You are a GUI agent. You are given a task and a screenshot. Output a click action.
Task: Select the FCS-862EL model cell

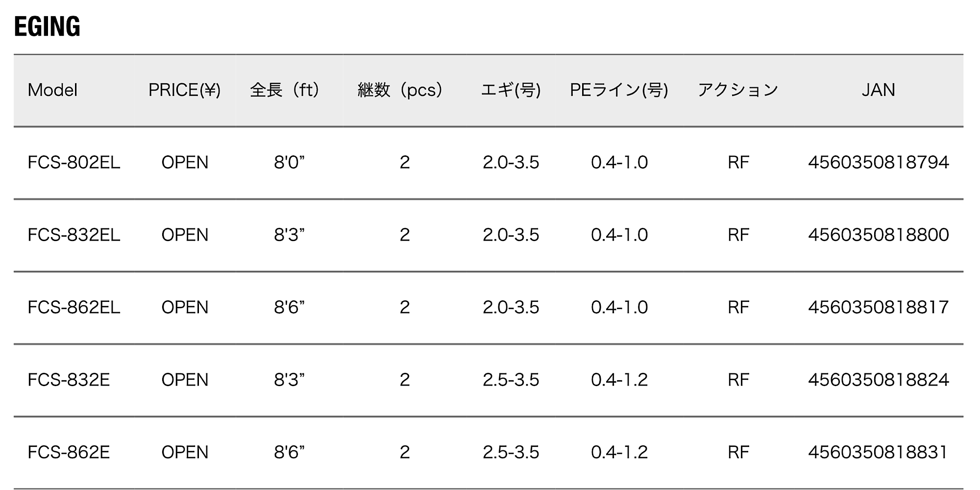point(73,308)
